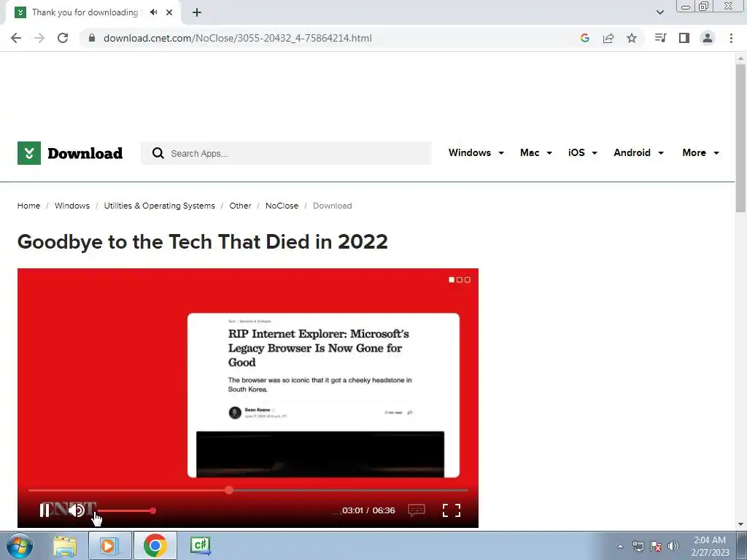Toggle video closed captions
Viewport: 747px width, 560px height.
(x=417, y=510)
